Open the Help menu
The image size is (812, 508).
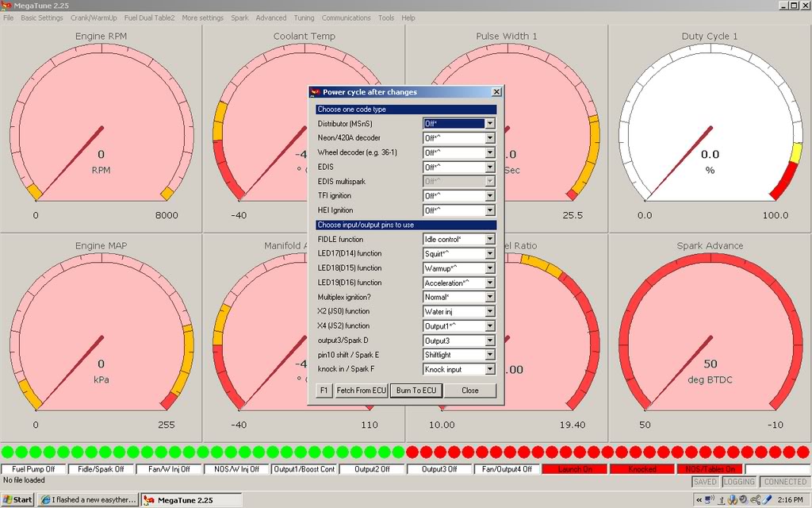coord(408,17)
